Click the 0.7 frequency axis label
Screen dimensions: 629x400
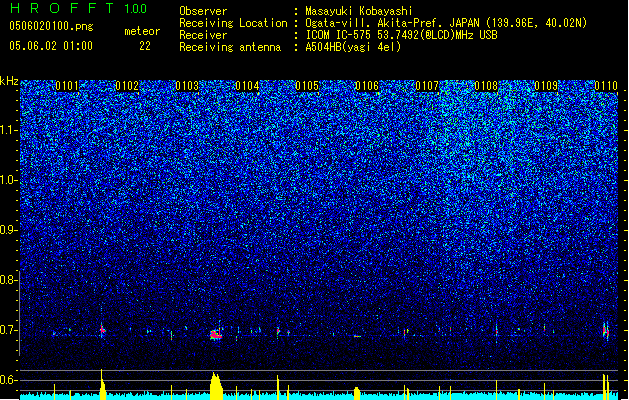click(8, 330)
